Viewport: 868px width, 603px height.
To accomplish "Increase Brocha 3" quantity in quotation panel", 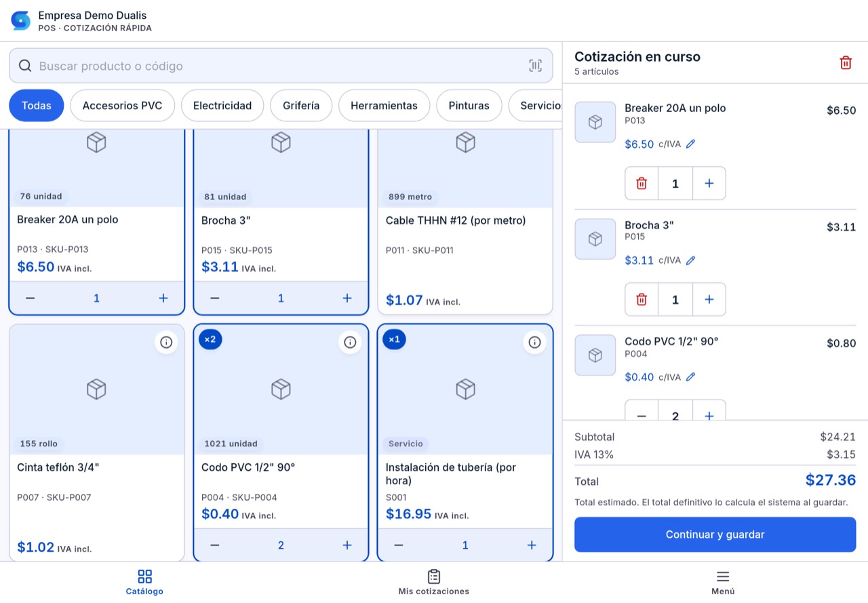I will pos(709,299).
